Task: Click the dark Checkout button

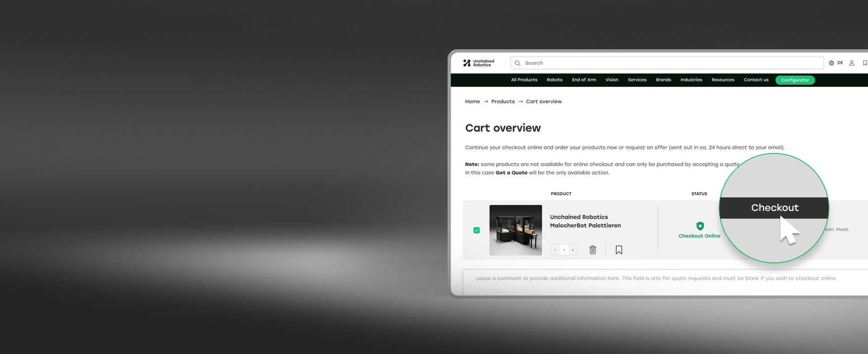Action: pyautogui.click(x=774, y=208)
